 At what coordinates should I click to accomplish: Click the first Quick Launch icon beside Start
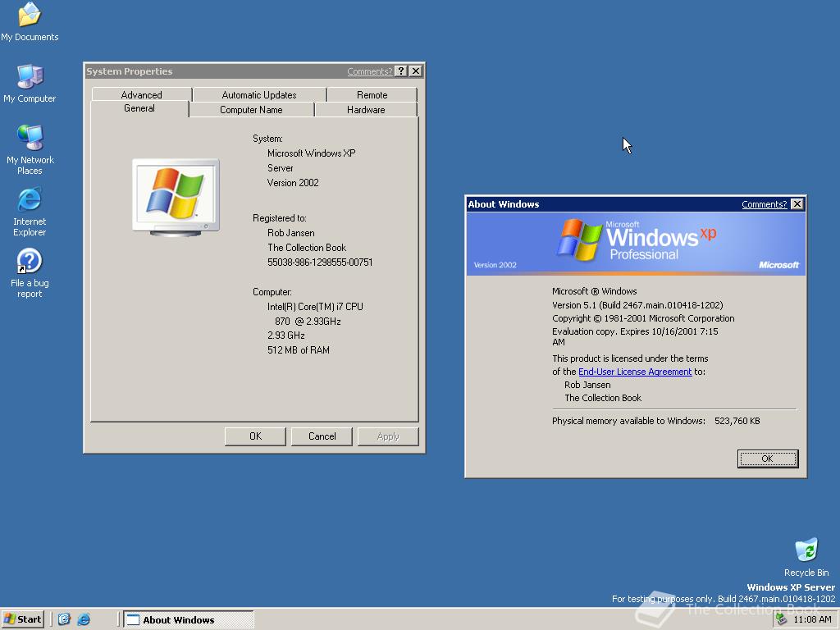pos(64,619)
